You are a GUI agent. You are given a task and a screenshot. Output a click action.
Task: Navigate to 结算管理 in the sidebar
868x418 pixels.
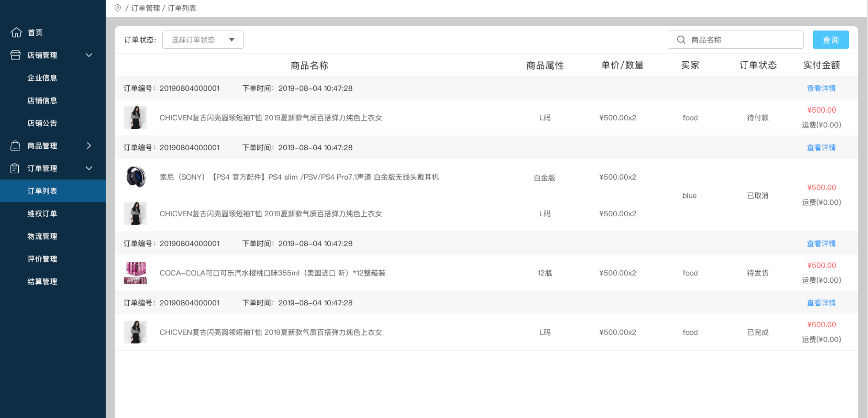point(42,281)
